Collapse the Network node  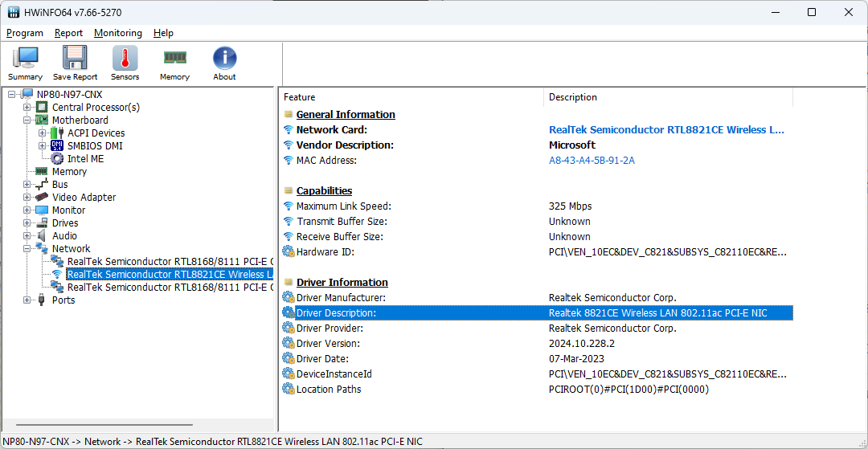pyautogui.click(x=27, y=249)
